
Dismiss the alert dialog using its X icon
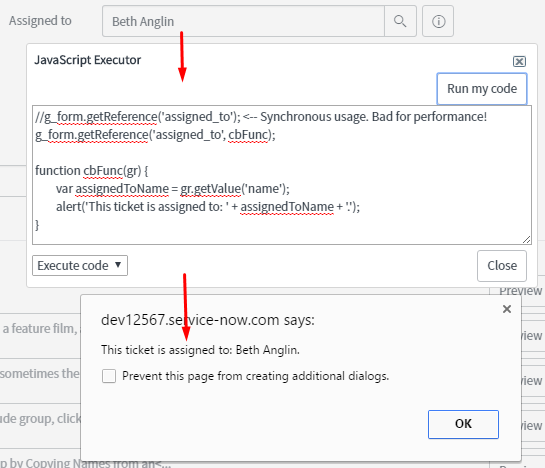point(507,309)
